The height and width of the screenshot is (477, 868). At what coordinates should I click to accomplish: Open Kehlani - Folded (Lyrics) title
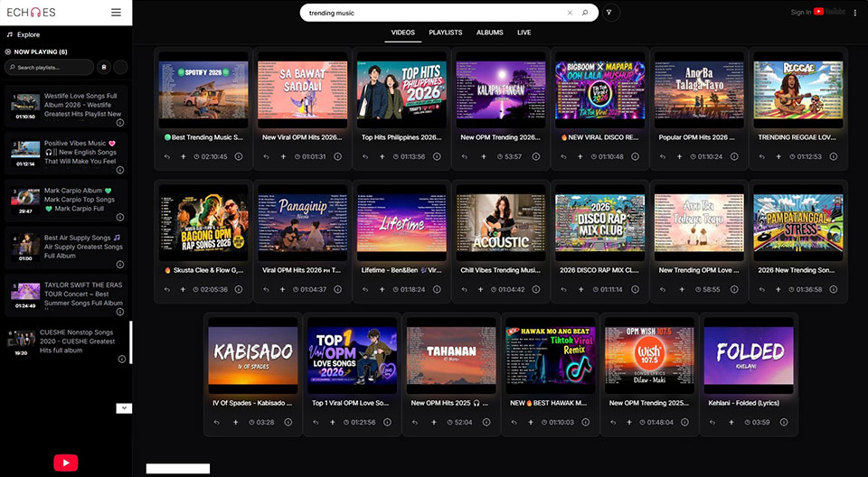coord(743,403)
